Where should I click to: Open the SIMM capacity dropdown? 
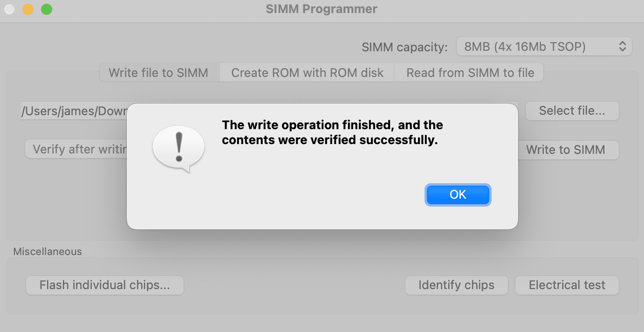coord(544,47)
